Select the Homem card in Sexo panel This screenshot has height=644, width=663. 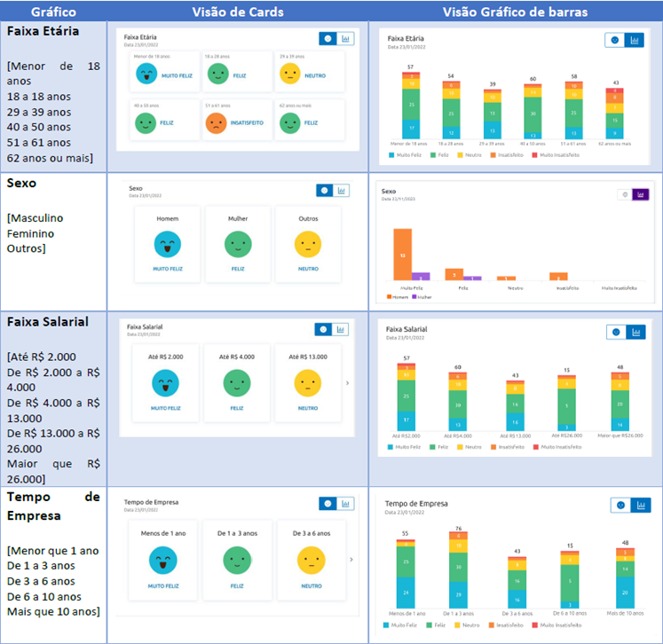168,244
